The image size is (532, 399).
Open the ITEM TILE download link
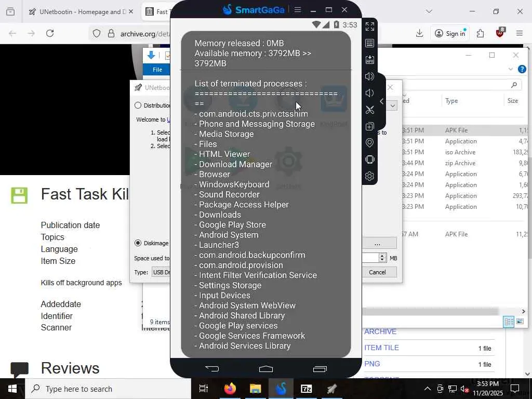click(381, 348)
